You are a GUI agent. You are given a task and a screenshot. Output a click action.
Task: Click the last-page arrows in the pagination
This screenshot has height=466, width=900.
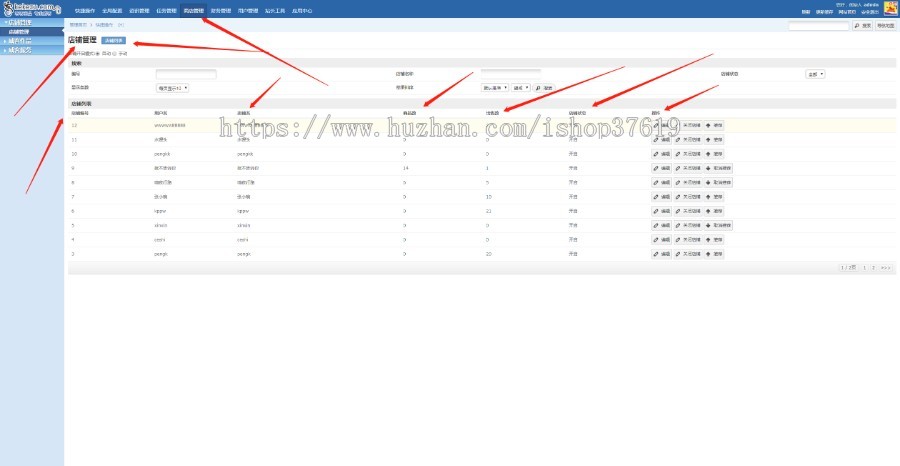coord(884,268)
